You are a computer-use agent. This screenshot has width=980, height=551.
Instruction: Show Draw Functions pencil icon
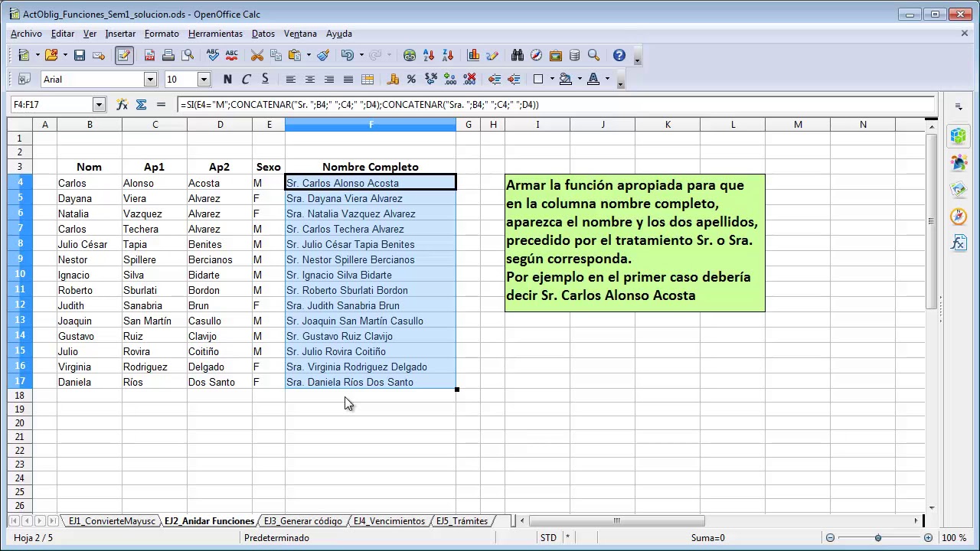pos(492,55)
